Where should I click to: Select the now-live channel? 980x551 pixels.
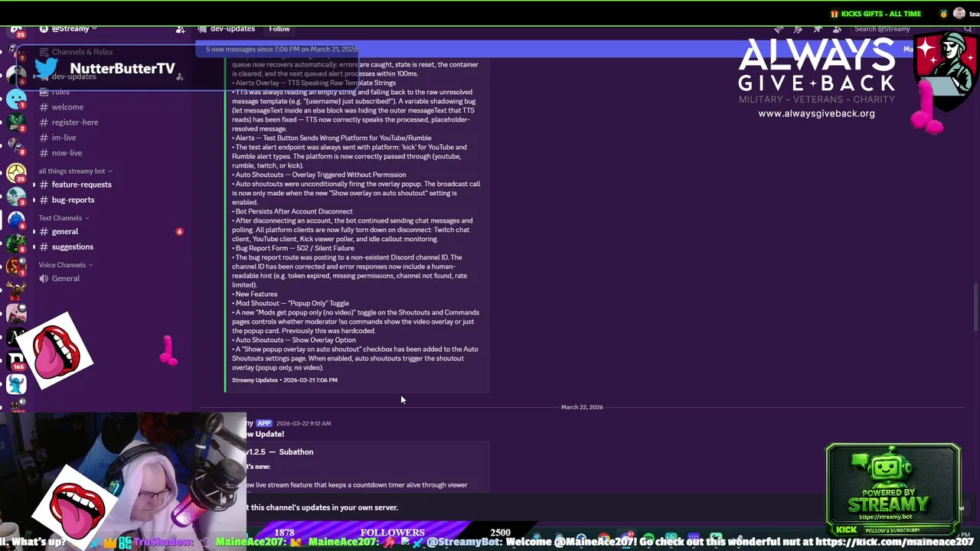pyautogui.click(x=67, y=153)
